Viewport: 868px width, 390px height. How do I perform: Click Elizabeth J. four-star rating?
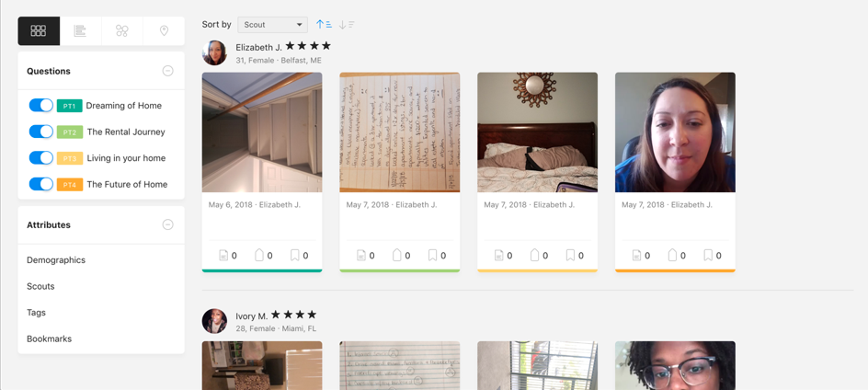pyautogui.click(x=308, y=46)
